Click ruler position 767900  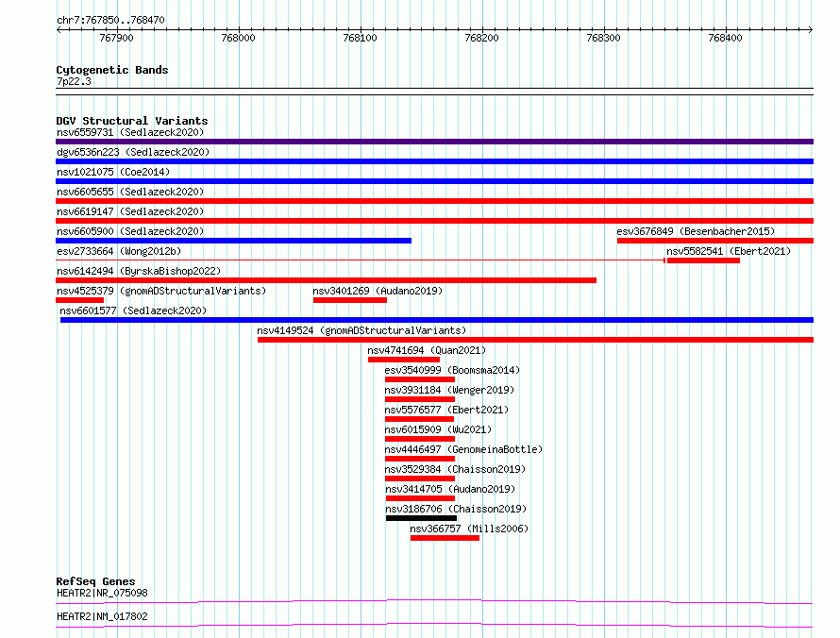tap(117, 38)
